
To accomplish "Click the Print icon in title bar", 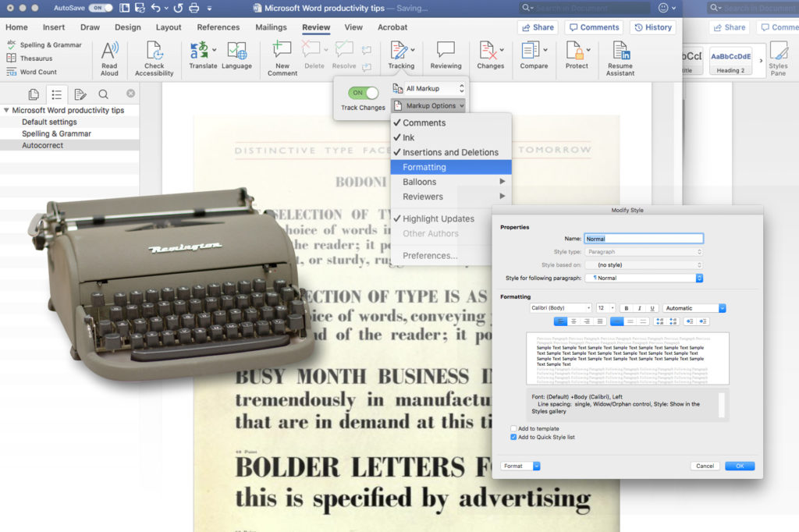I will 194,8.
